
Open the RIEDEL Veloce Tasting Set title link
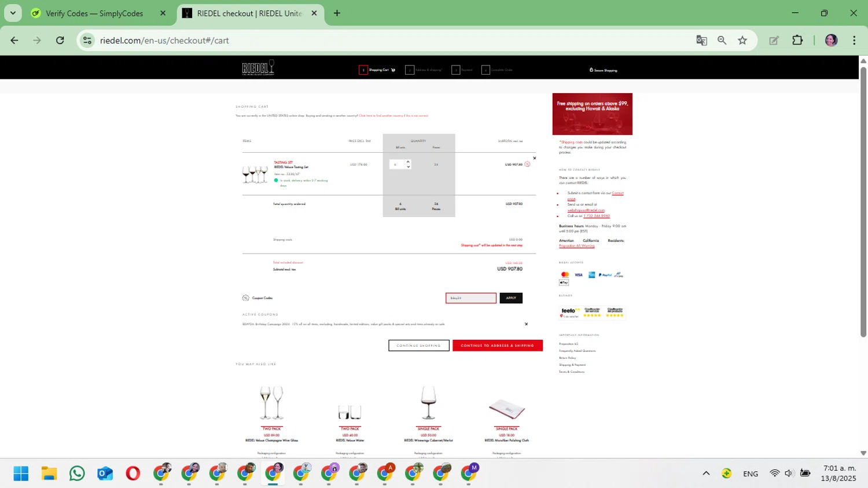tap(291, 167)
